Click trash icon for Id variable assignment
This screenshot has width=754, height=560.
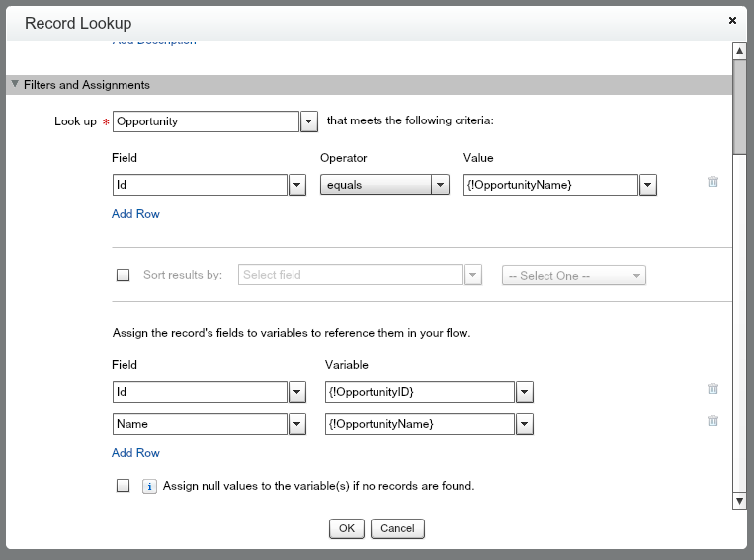712,390
